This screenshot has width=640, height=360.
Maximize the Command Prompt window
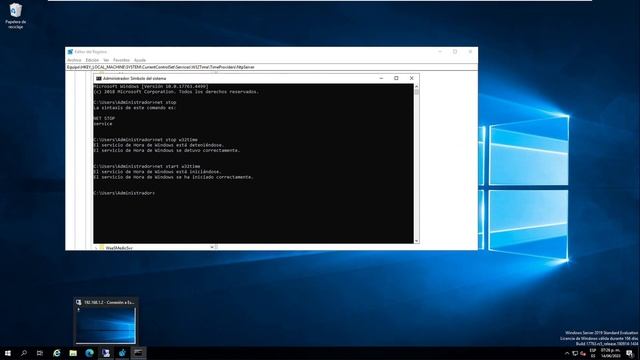pyautogui.click(x=396, y=78)
